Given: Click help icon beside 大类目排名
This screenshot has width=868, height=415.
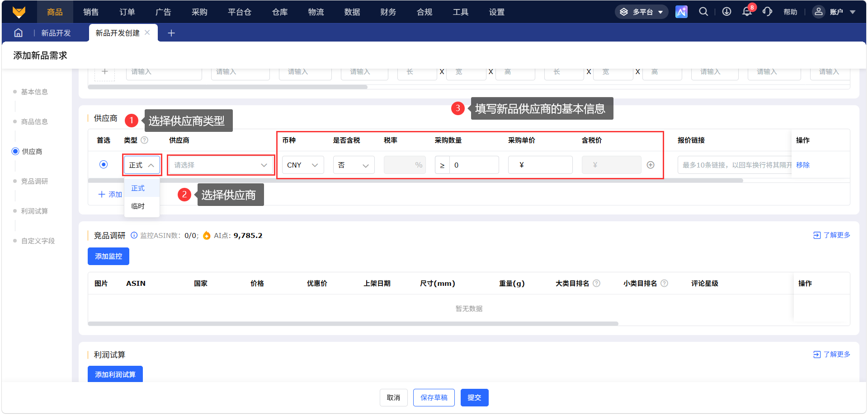Looking at the screenshot, I should tap(597, 283).
